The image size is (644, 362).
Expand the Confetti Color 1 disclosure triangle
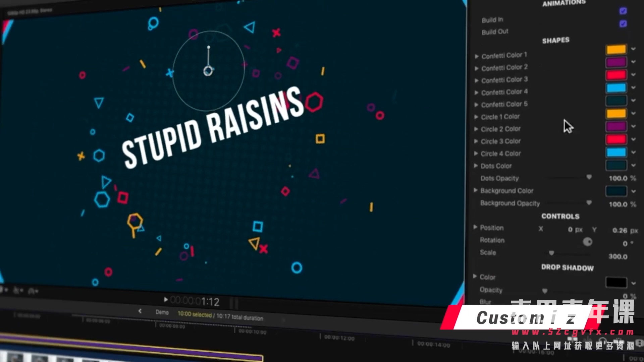click(x=477, y=56)
